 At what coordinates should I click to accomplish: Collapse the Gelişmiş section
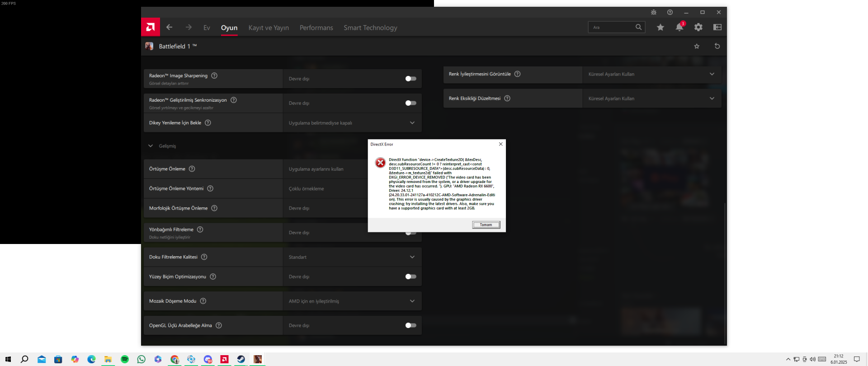pyautogui.click(x=151, y=146)
